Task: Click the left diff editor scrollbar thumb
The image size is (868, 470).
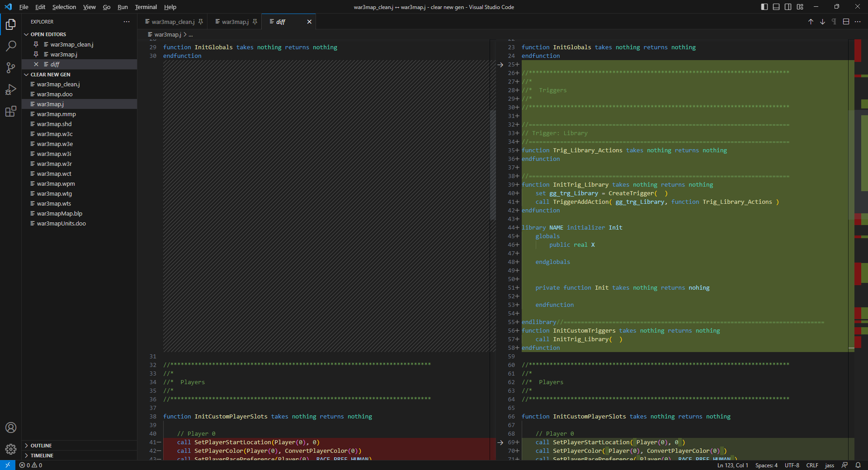Action: pyautogui.click(x=493, y=165)
